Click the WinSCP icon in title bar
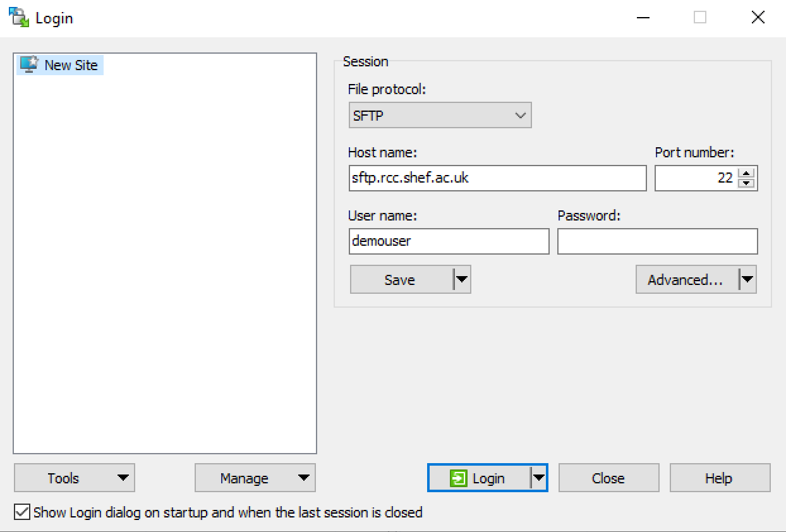Viewport: 786px width, 532px height. (19, 18)
